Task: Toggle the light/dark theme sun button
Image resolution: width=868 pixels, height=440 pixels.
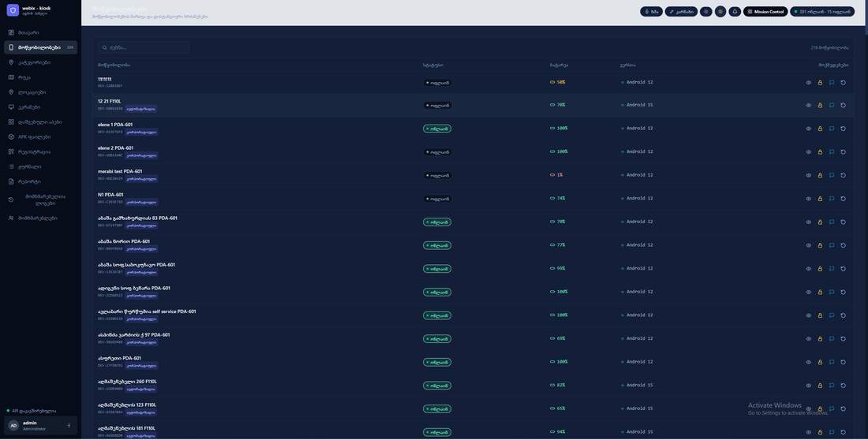Action: pos(720,12)
